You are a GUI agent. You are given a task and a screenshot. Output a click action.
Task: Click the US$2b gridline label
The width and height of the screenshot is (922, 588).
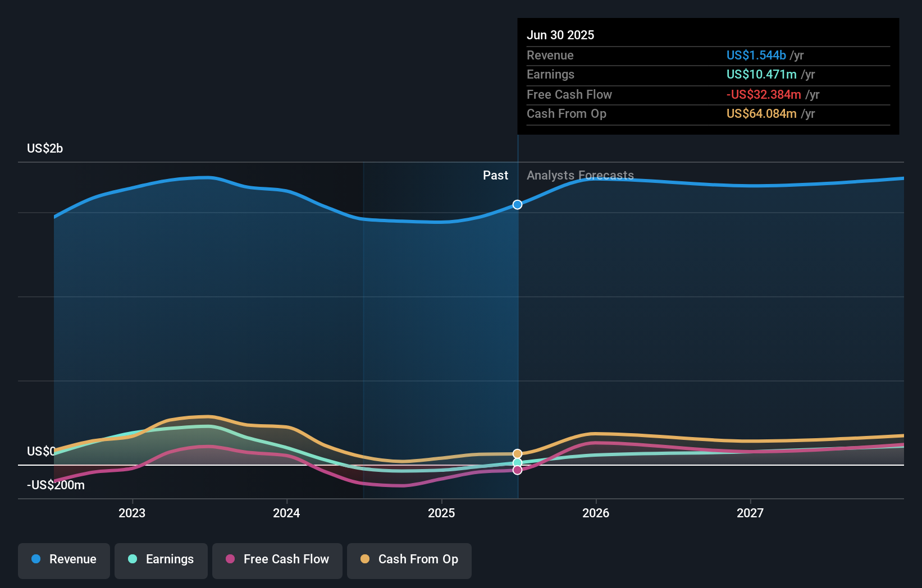click(x=44, y=148)
